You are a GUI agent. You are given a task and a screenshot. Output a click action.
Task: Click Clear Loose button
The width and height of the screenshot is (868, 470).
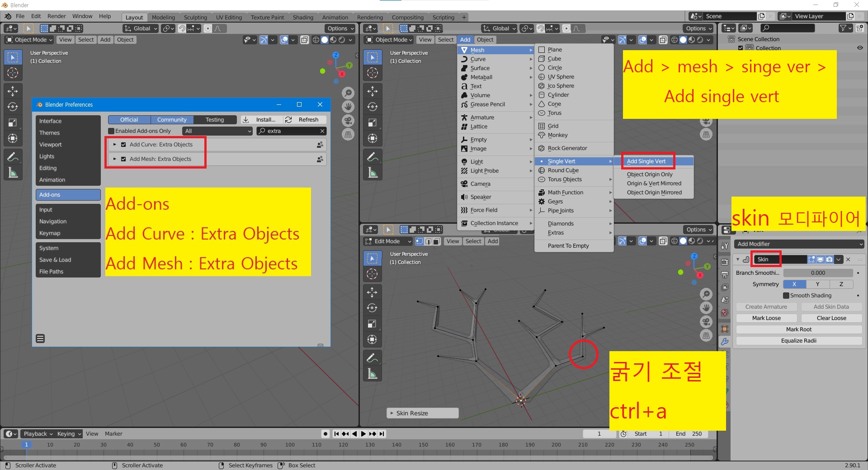point(831,318)
